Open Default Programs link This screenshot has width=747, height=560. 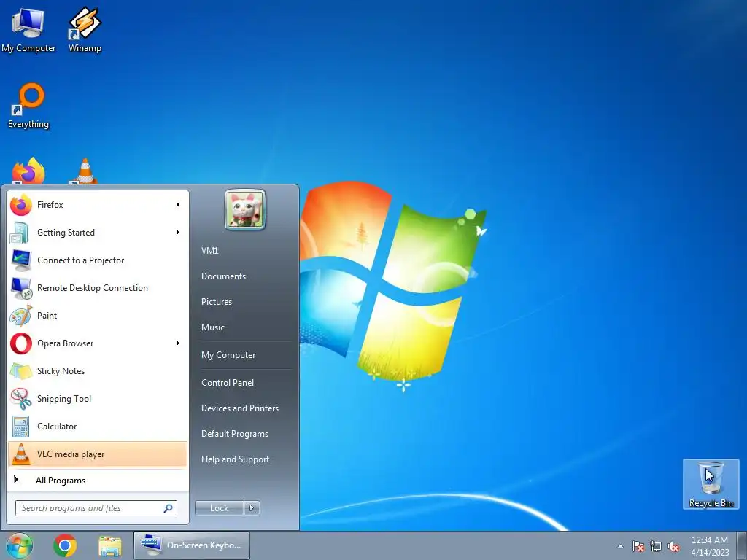(235, 434)
